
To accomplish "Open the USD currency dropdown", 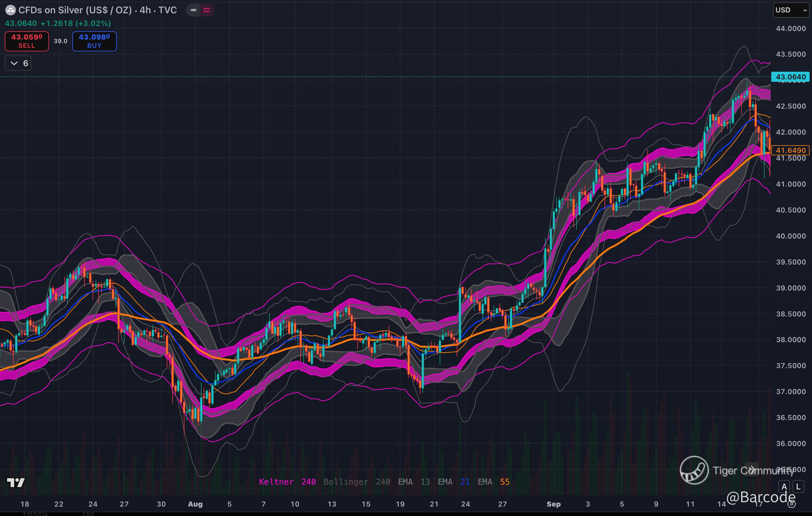I will tap(791, 10).
